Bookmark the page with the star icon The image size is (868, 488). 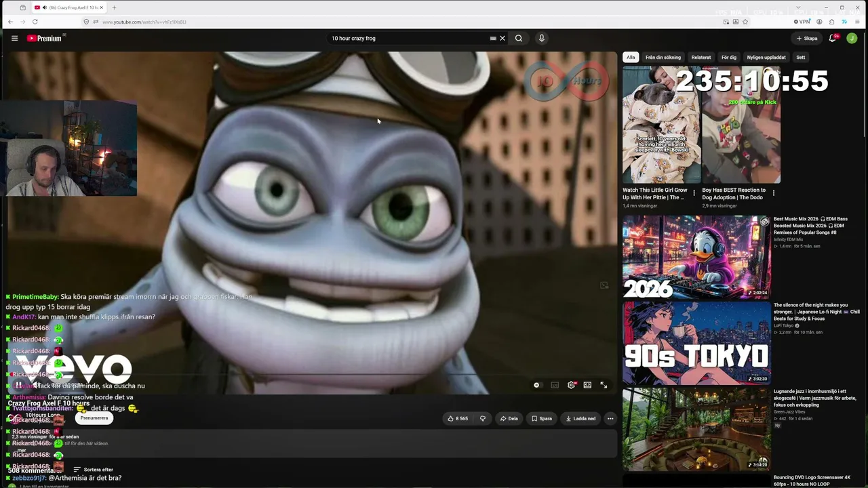745,22
